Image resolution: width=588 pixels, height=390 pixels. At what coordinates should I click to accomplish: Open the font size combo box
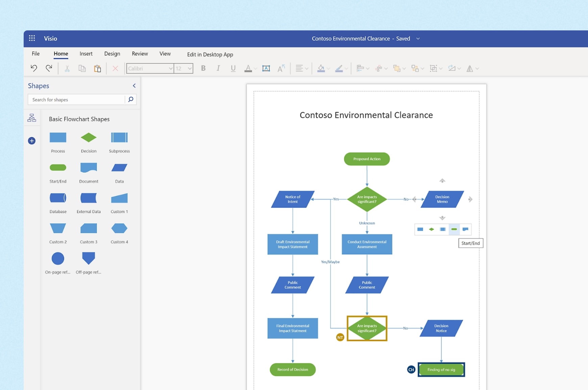click(183, 69)
